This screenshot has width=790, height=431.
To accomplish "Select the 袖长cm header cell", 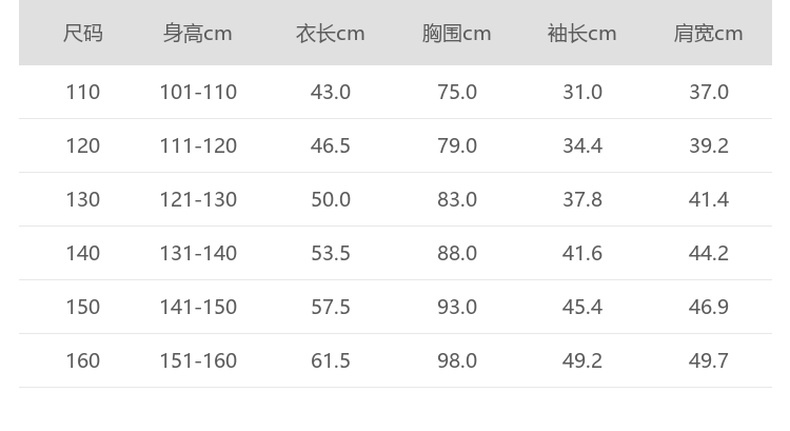I will pyautogui.click(x=582, y=34).
